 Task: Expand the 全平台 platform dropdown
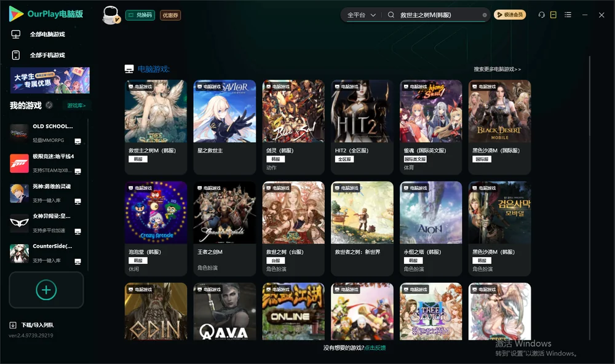(x=361, y=15)
